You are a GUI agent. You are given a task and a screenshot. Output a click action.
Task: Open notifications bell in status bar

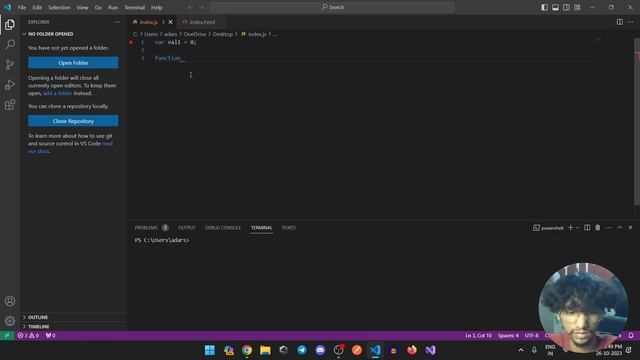click(631, 336)
